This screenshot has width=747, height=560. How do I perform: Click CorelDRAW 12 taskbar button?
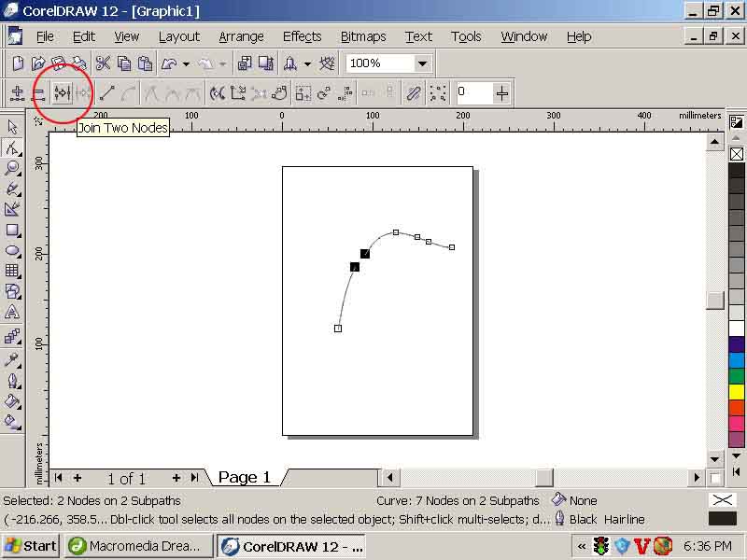point(291,546)
